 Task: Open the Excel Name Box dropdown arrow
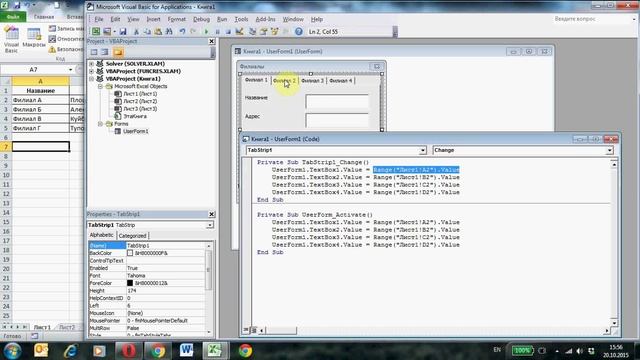[x=71, y=69]
